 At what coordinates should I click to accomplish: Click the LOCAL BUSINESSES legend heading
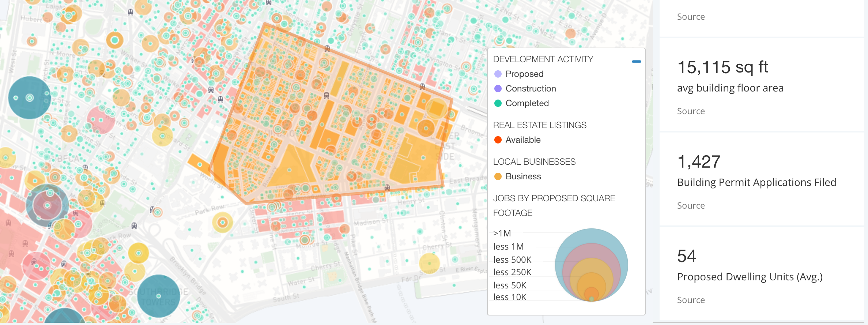coord(534,162)
